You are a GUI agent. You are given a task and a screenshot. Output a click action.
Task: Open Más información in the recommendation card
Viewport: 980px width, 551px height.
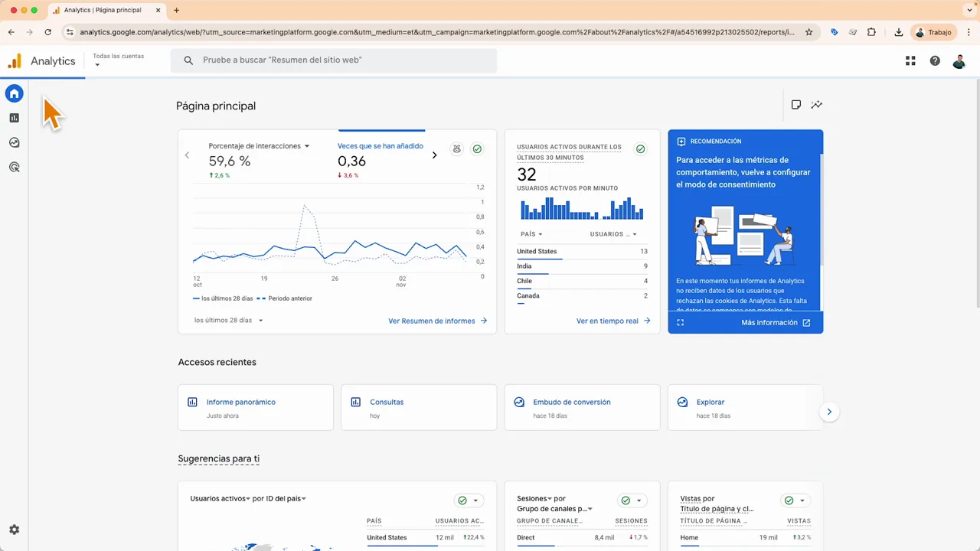pos(769,322)
